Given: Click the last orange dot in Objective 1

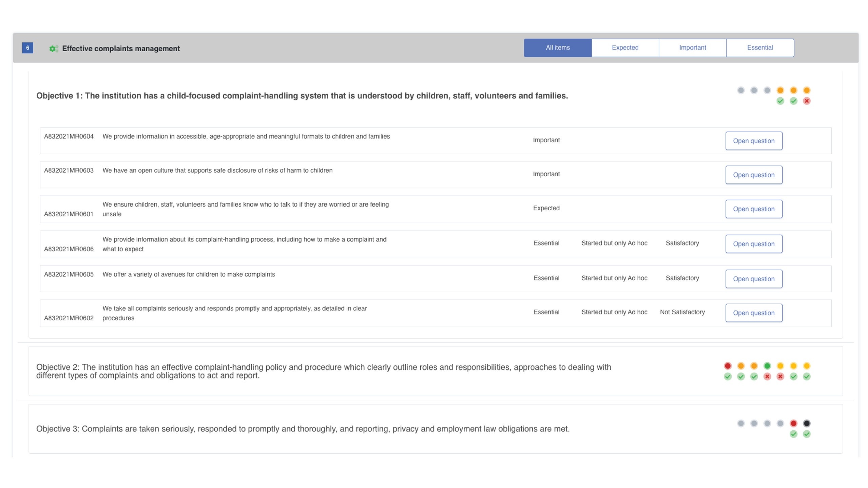Looking at the screenshot, I should click(806, 90).
